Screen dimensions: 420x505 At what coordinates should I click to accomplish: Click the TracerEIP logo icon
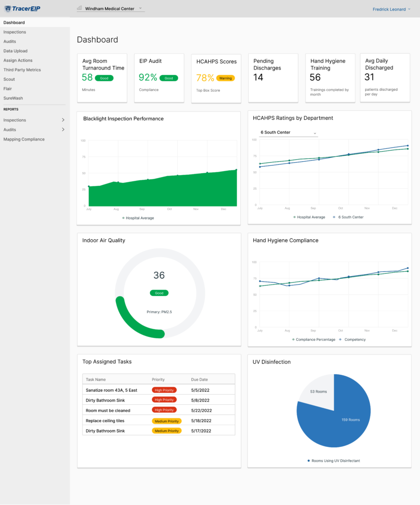click(7, 8)
